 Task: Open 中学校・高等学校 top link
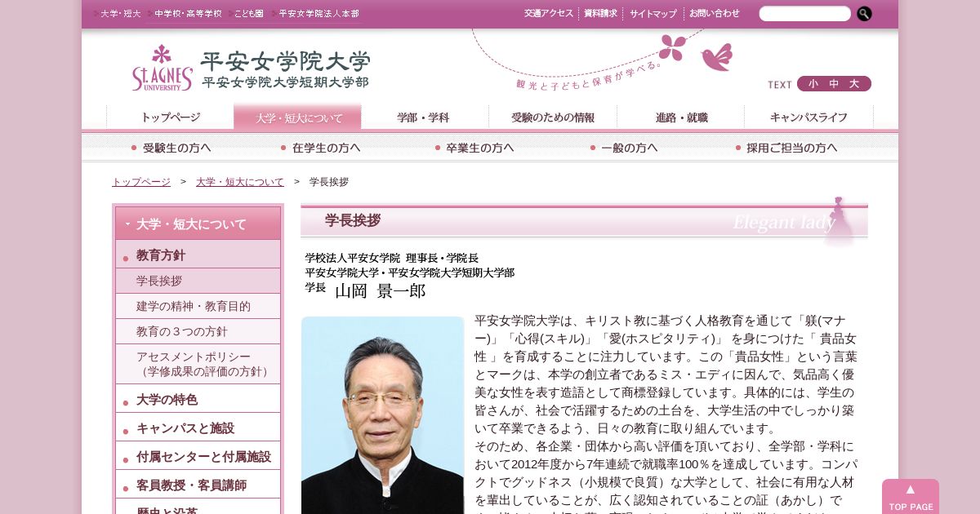point(188,13)
